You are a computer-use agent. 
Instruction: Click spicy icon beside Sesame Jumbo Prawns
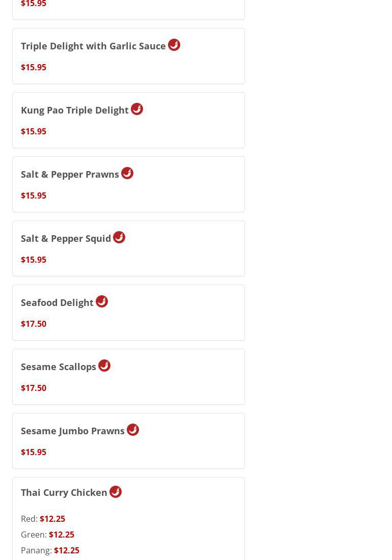coord(133,430)
